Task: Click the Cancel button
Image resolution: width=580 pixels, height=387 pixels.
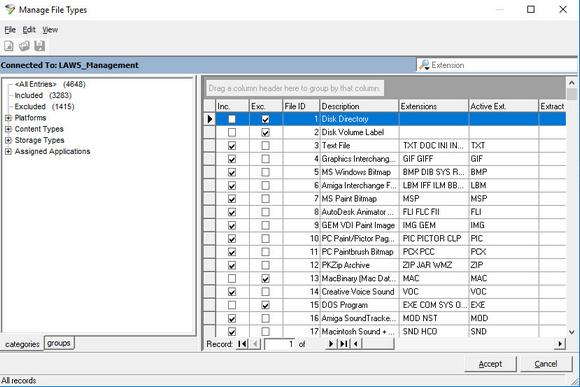Action: (546, 364)
